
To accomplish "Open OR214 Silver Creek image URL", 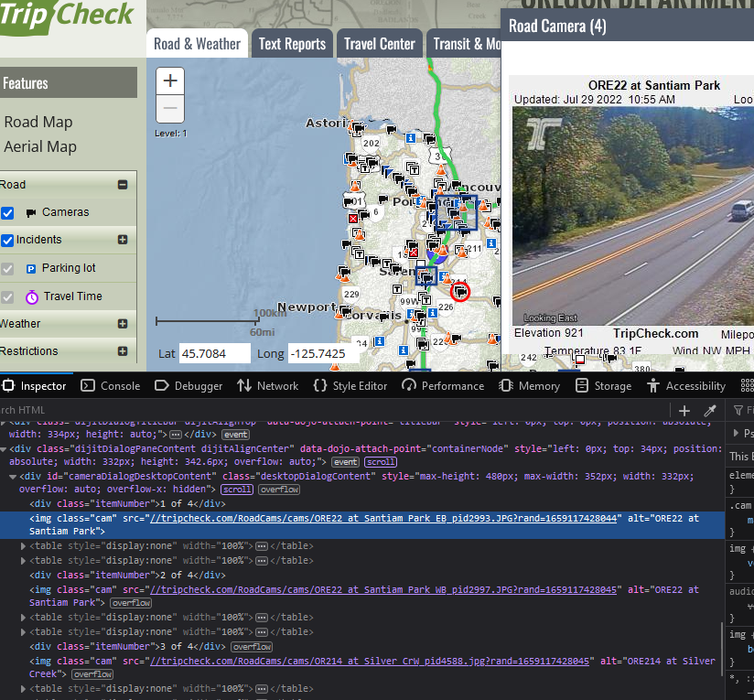I will 370,661.
